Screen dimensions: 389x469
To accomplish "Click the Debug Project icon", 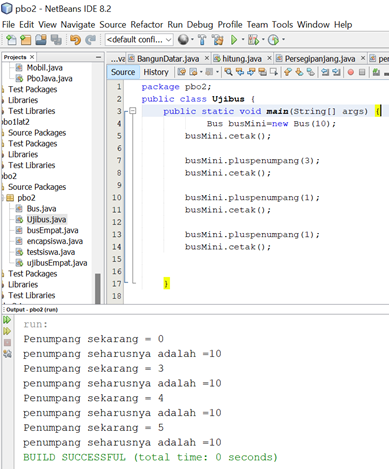I will point(253,40).
